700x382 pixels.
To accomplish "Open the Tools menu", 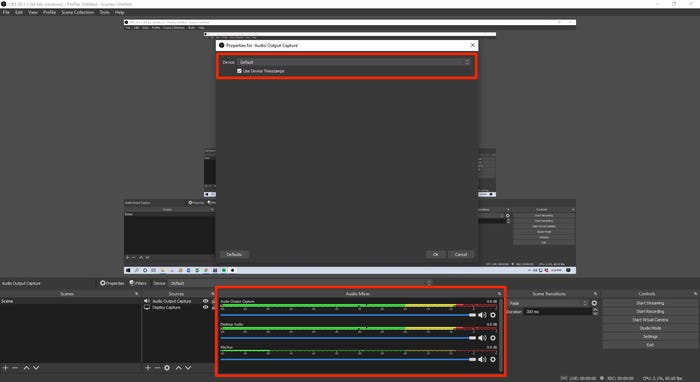I will click(x=104, y=12).
